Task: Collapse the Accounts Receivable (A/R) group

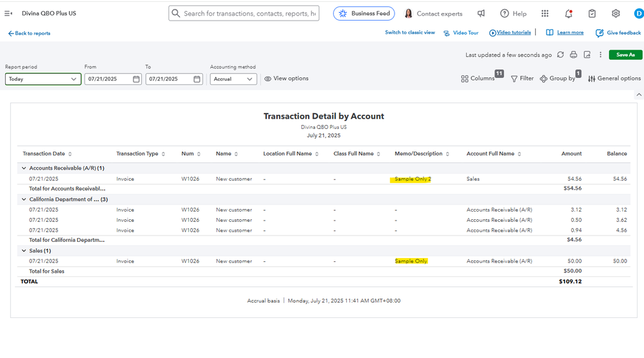Action: (24, 168)
